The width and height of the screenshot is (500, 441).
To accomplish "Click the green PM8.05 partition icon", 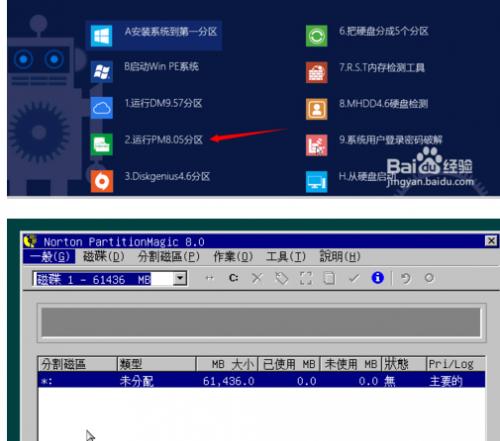I will (x=102, y=144).
